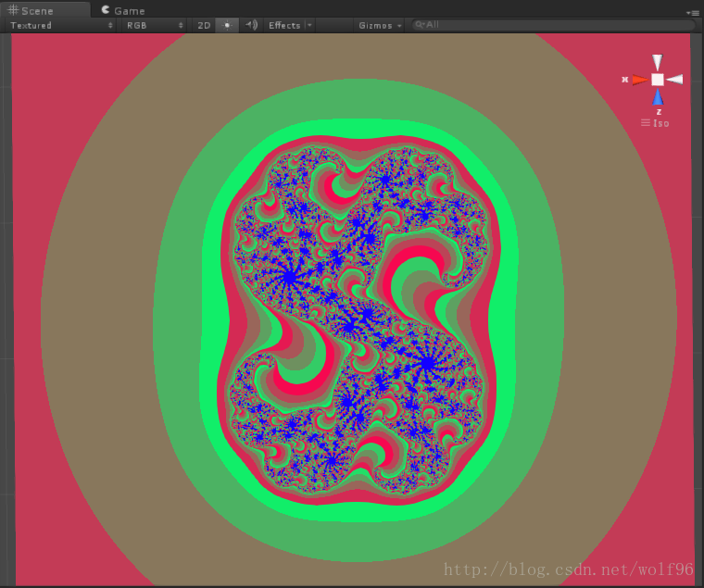
Task: Toggle the Effects button
Action: pyautogui.click(x=284, y=26)
